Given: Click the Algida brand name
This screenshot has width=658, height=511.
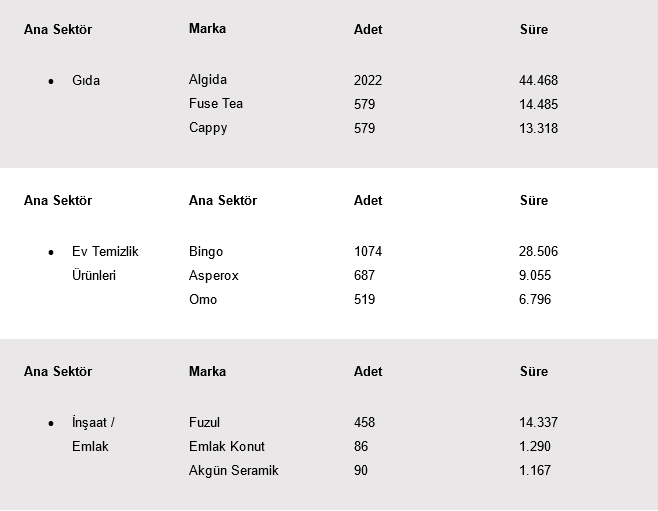Looking at the screenshot, I should (208, 79).
